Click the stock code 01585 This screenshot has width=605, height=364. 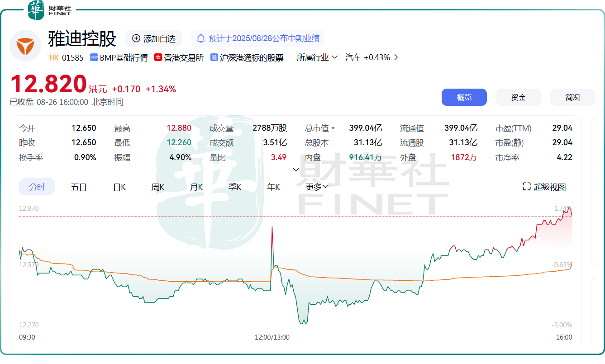pyautogui.click(x=73, y=57)
